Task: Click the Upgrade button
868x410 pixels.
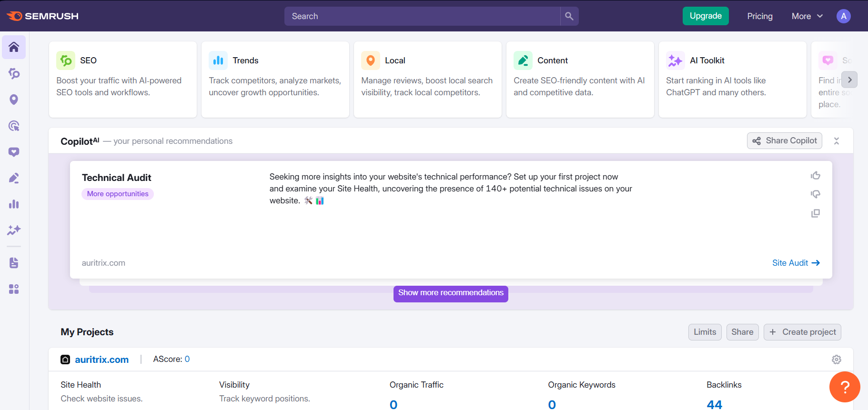Action: coord(706,16)
